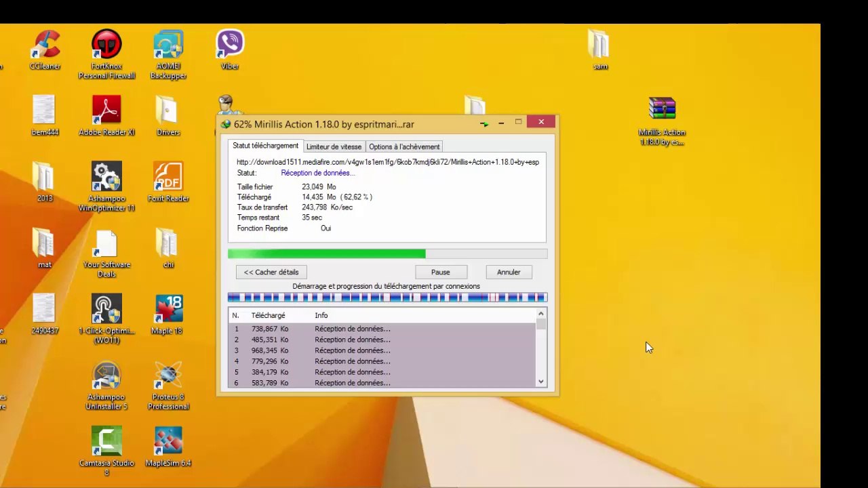The height and width of the screenshot is (488, 868).
Task: Select the MapleSim 6.4 desktop icon
Action: pos(168,446)
